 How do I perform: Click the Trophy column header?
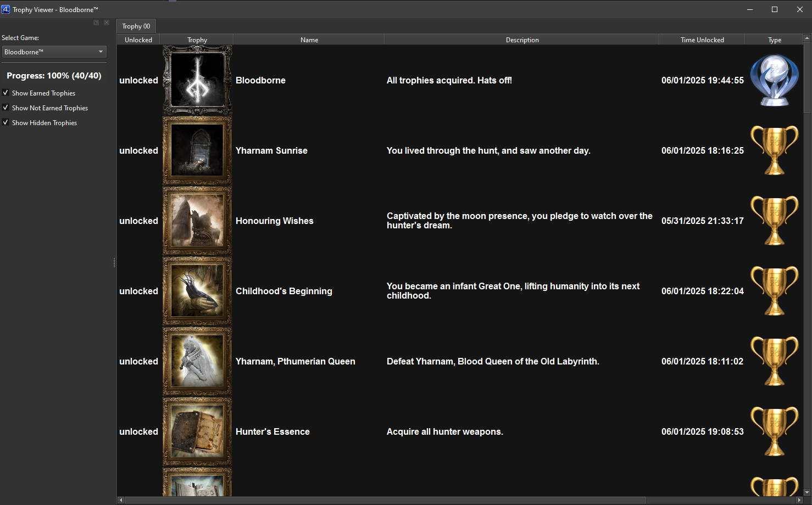[x=197, y=40]
